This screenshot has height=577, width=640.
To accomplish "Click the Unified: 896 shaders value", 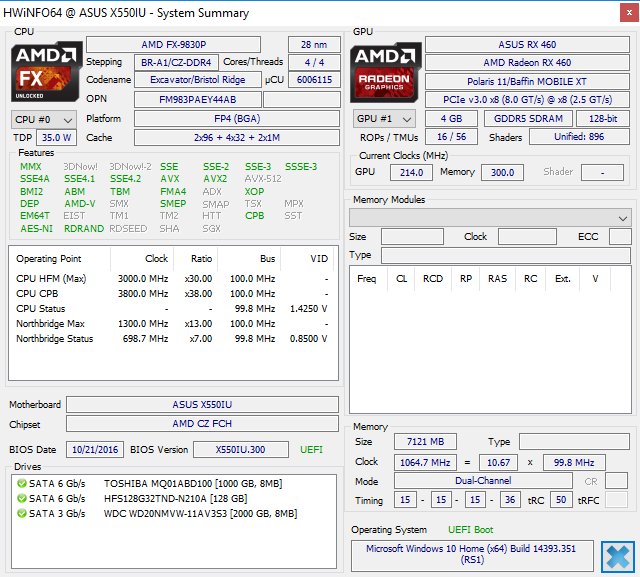I will (579, 137).
